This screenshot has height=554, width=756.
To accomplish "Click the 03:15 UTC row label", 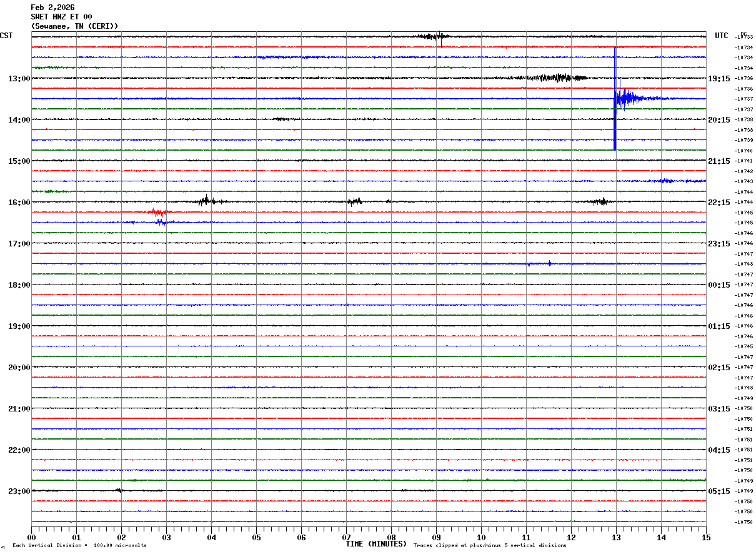I will 719,409.
